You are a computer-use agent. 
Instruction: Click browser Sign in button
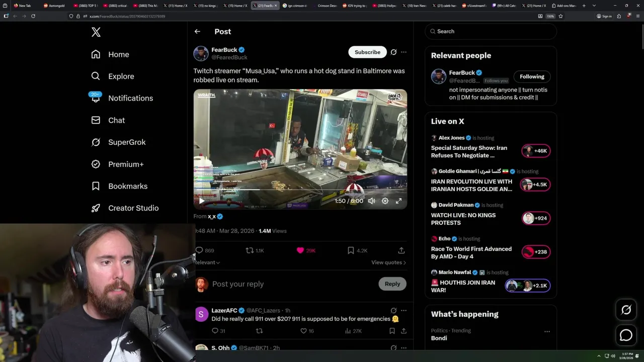[604, 16]
